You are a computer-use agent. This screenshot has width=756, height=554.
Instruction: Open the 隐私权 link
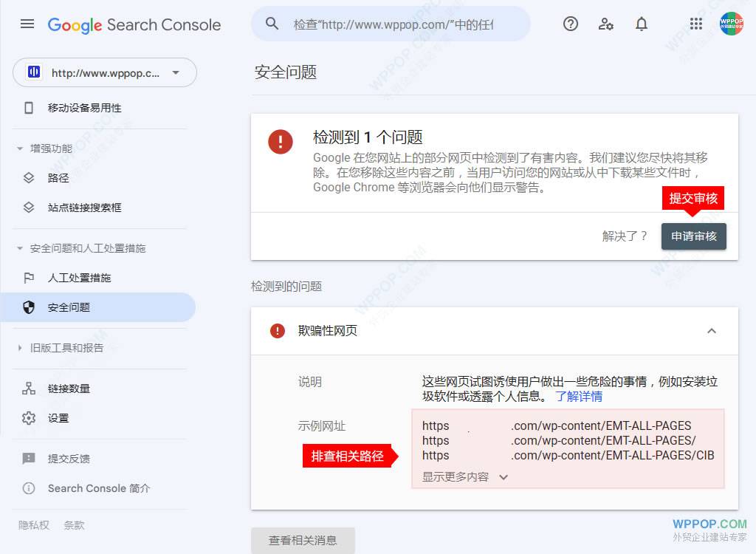click(x=34, y=525)
